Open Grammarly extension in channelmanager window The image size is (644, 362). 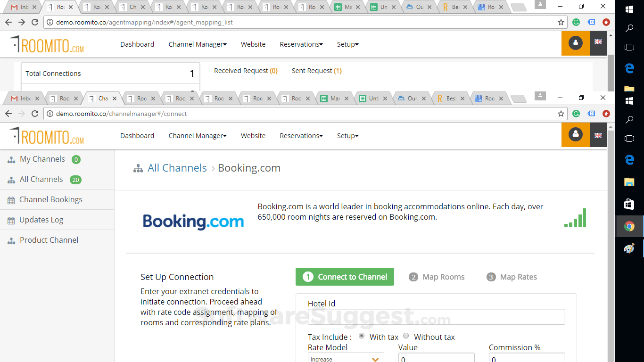click(x=576, y=114)
